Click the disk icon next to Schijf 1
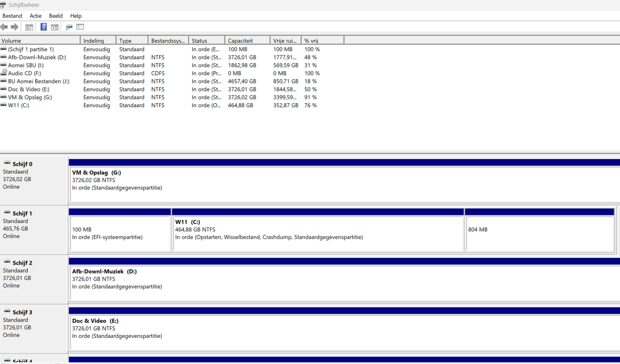 pos(7,213)
